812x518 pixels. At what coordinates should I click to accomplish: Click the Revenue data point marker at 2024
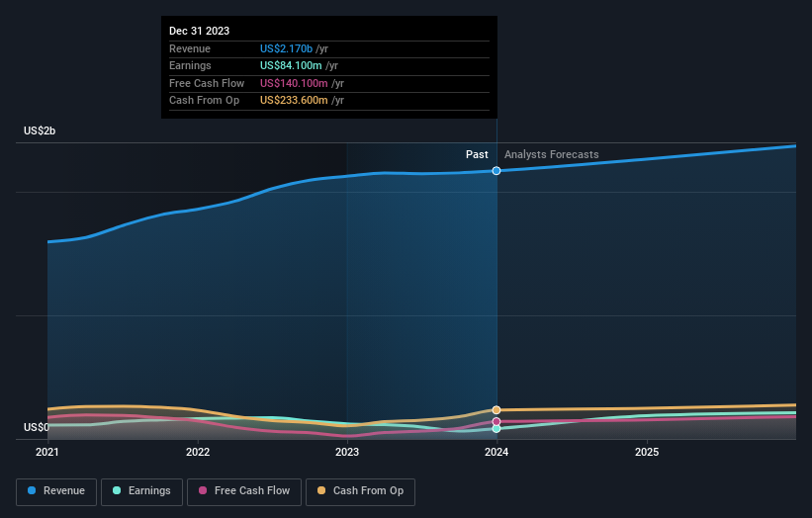pyautogui.click(x=496, y=171)
